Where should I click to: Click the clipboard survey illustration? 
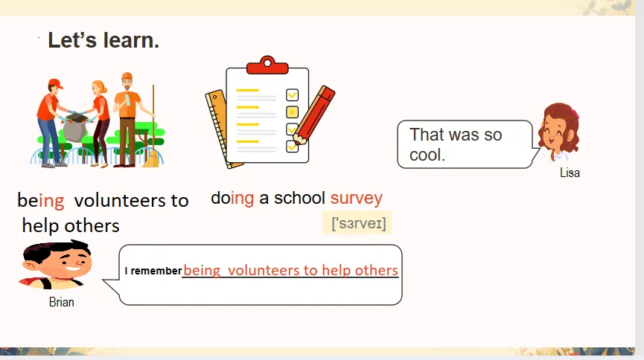point(270,112)
